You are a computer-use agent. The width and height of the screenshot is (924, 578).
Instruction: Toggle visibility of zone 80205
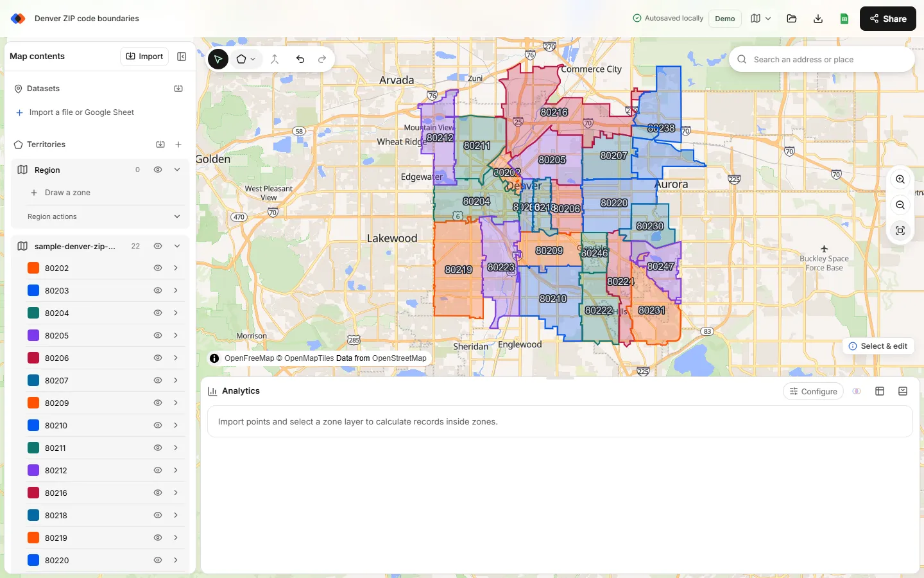pyautogui.click(x=158, y=335)
